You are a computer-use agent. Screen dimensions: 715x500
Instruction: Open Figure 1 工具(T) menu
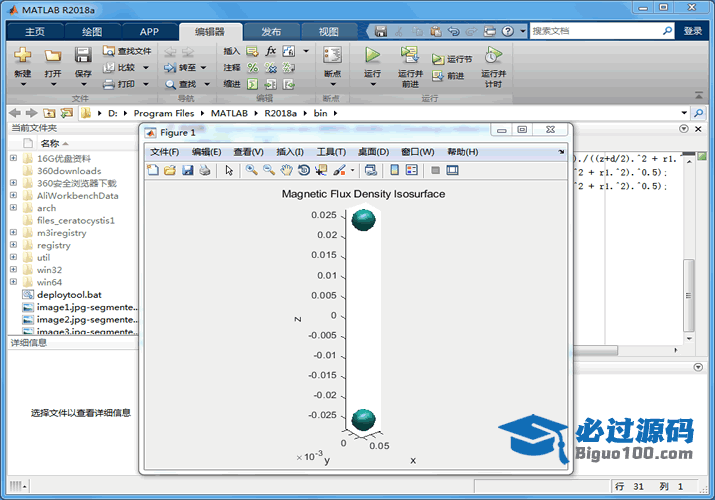pyautogui.click(x=332, y=152)
